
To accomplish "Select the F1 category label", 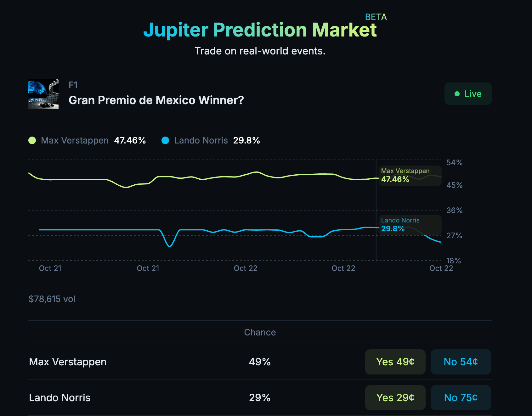I will 73,85.
